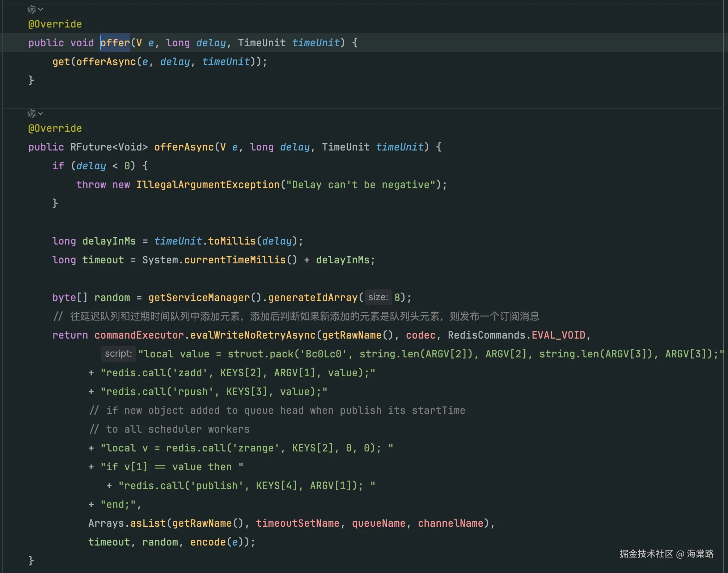Click offerAsync call inside the get statement
Image resolution: width=728 pixels, height=573 pixels.
point(106,62)
